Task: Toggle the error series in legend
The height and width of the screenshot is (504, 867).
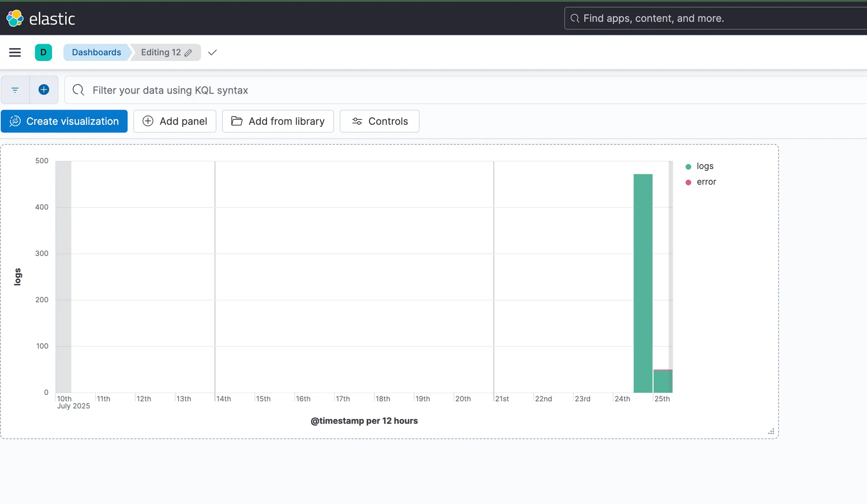Action: click(x=706, y=182)
